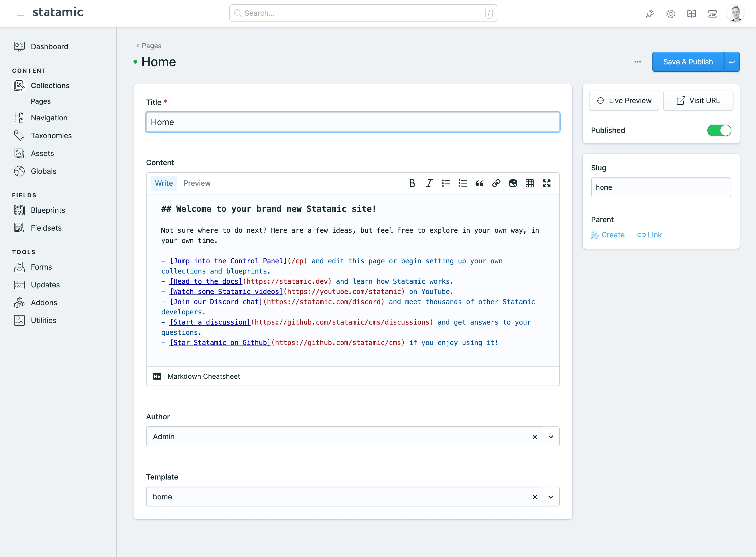The image size is (756, 557).
Task: Toggle fullscreen mode in content editor
Action: 546,183
